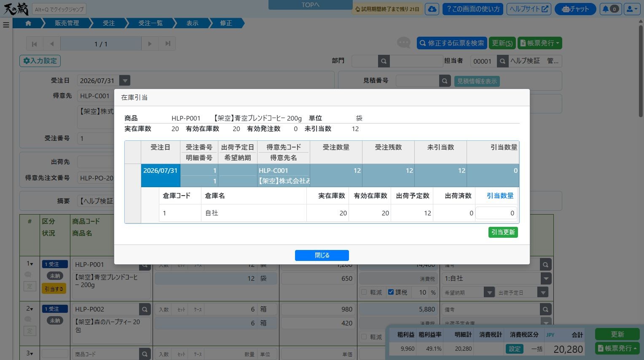Viewport: 644px width, 360px height.
Task: Click 引当数量 column header link
Action: coord(500,196)
